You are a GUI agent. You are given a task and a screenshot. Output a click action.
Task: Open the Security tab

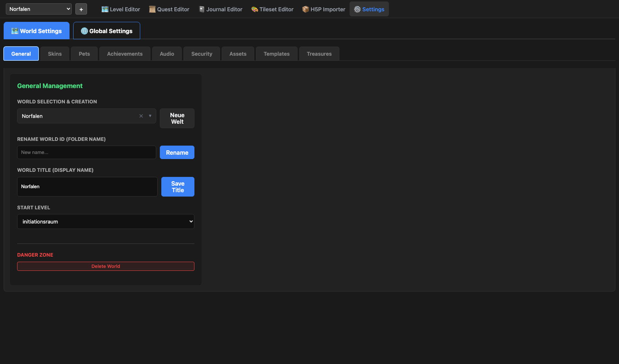pos(201,54)
